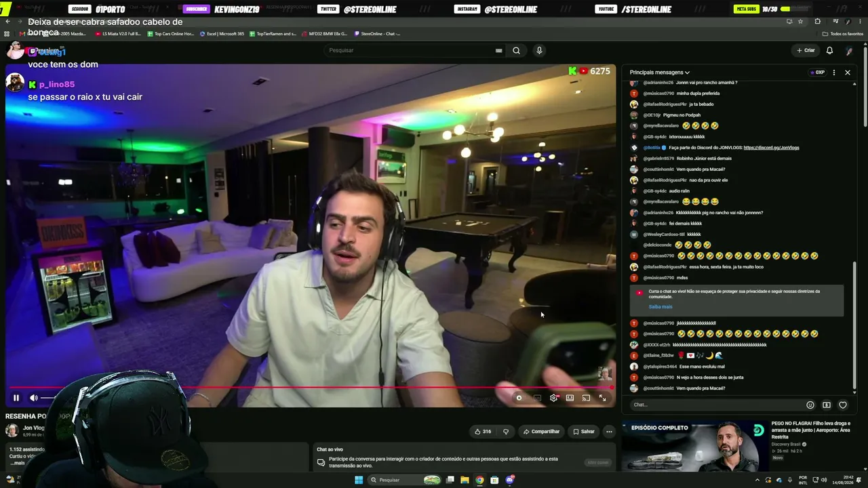This screenshot has height=488, width=868.
Task: Cast the video to another device
Action: tap(586, 398)
